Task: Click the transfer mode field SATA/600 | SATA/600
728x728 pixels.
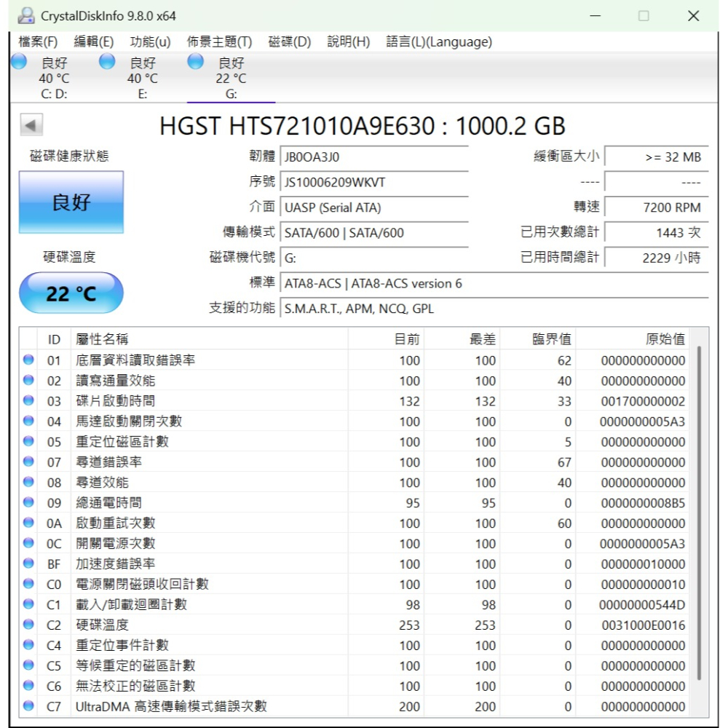Action: [x=373, y=233]
